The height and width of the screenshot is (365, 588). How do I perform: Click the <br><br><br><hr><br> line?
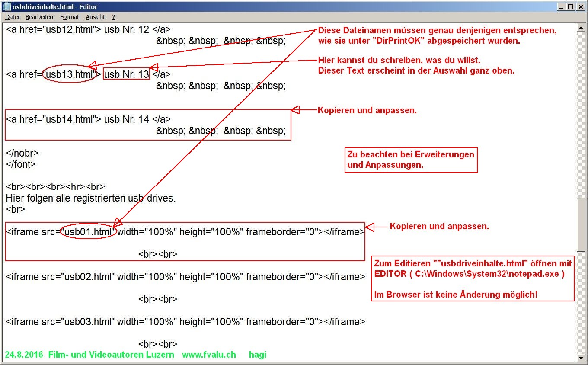[55, 187]
